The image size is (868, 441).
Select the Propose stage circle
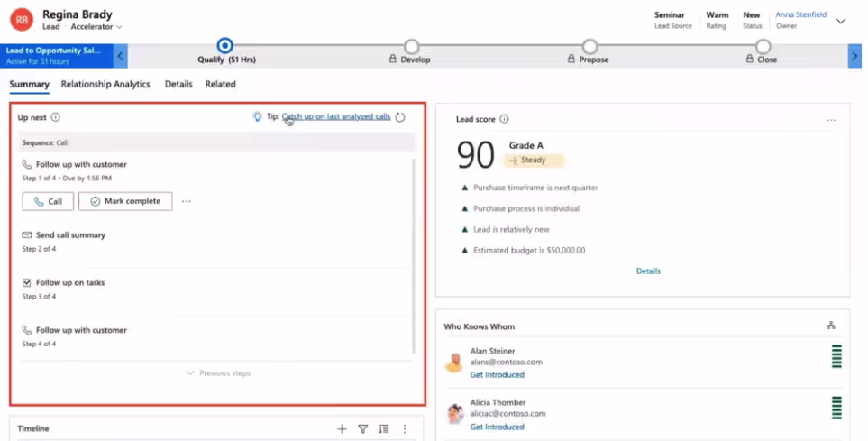click(x=589, y=46)
